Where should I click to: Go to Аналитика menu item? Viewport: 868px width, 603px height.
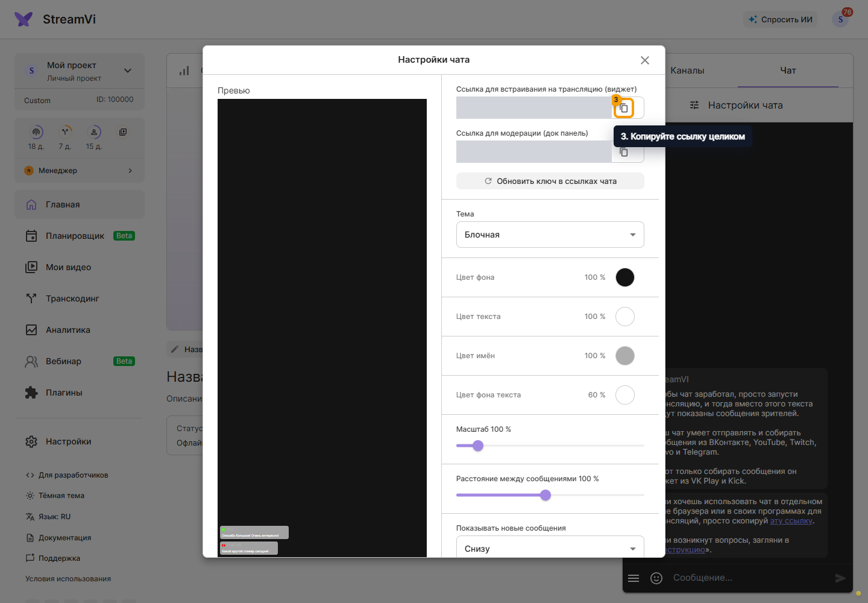pos(80,330)
